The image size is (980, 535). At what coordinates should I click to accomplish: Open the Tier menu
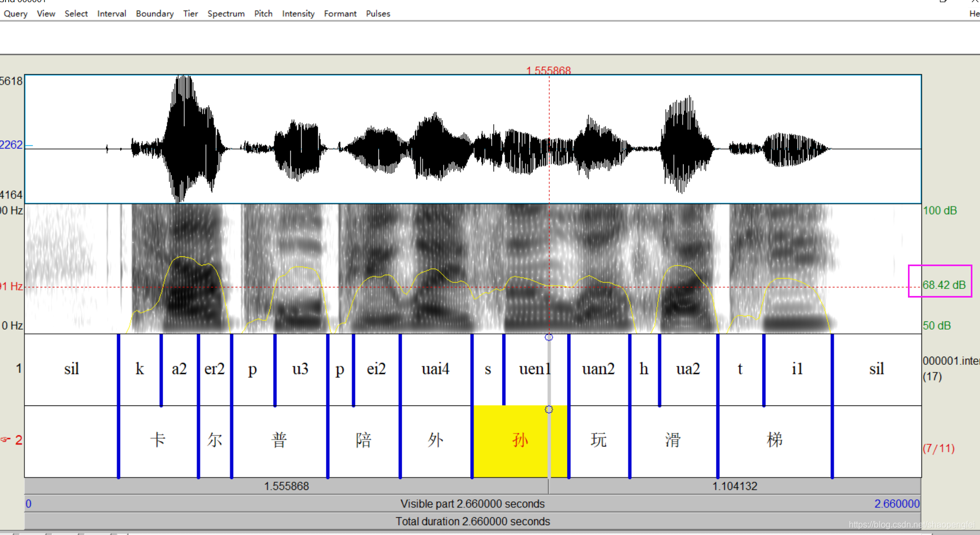coord(191,14)
